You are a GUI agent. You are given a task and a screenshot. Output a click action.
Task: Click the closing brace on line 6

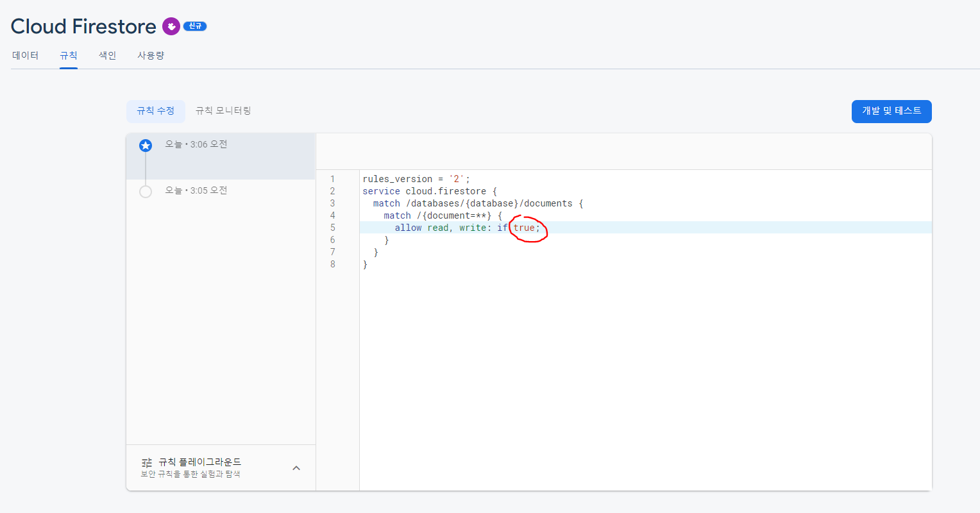[x=387, y=240]
